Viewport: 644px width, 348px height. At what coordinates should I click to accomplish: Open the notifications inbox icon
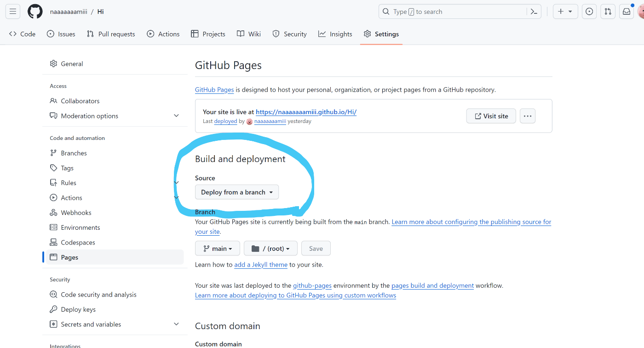pos(627,12)
